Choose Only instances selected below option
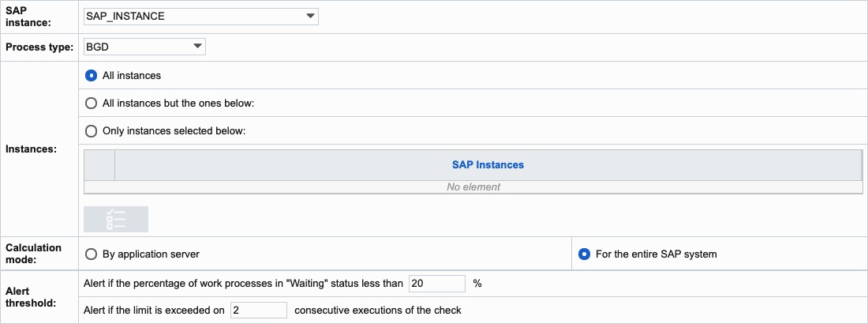 91,131
